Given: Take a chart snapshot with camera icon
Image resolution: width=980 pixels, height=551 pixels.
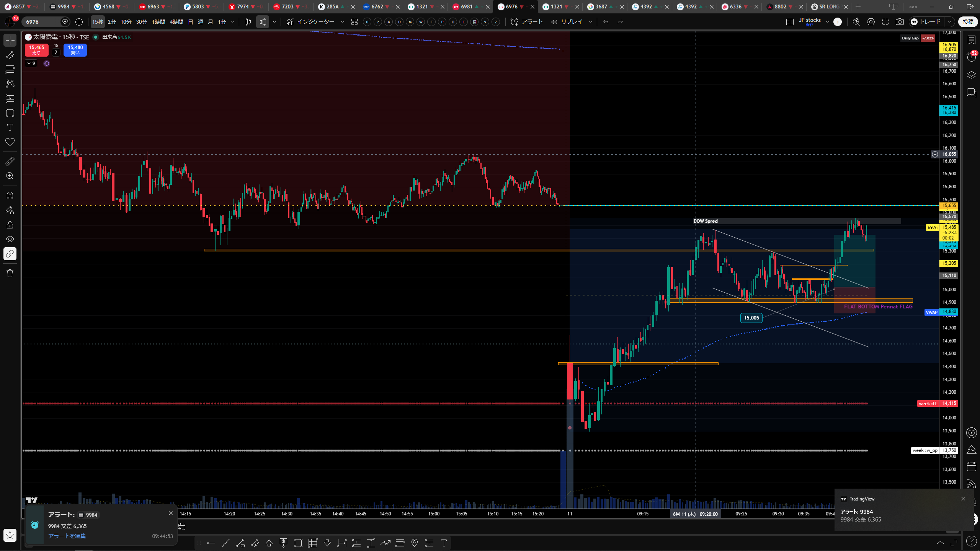Looking at the screenshot, I should pos(900,22).
